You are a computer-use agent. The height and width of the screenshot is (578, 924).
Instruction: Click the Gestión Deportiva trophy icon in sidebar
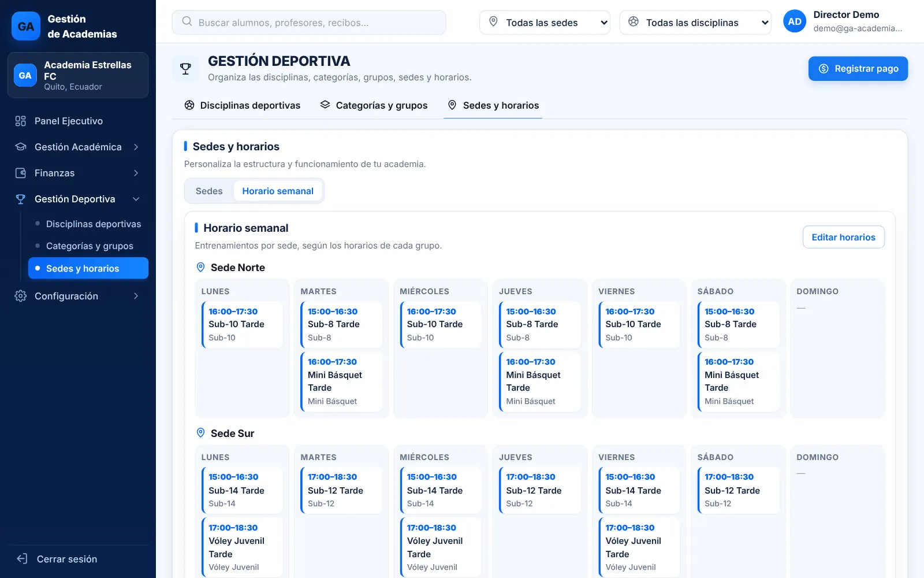click(21, 199)
